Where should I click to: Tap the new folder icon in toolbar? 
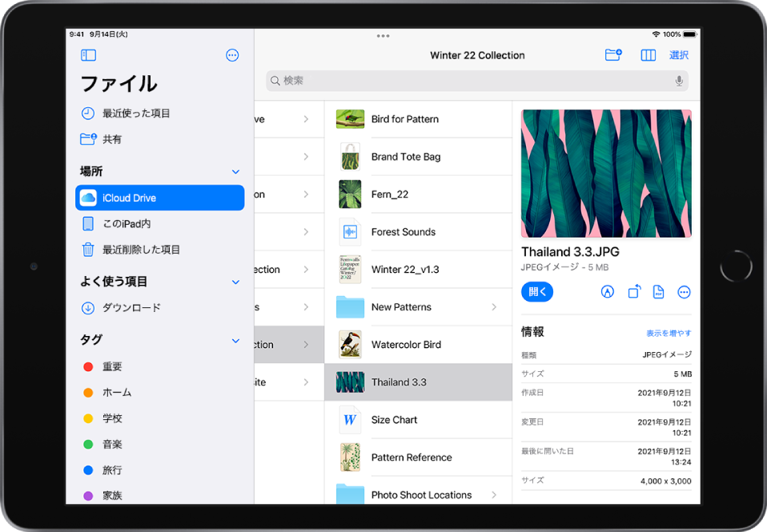pos(613,54)
